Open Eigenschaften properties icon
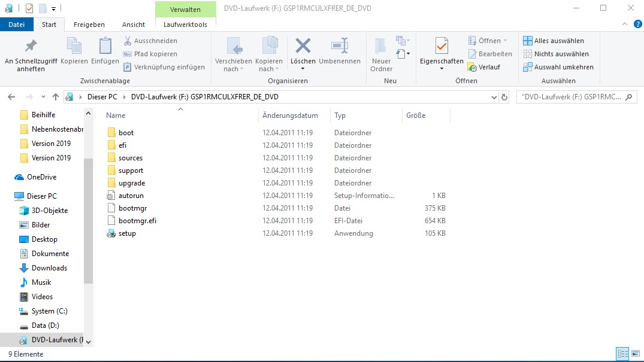The width and height of the screenshot is (644, 362). [442, 46]
